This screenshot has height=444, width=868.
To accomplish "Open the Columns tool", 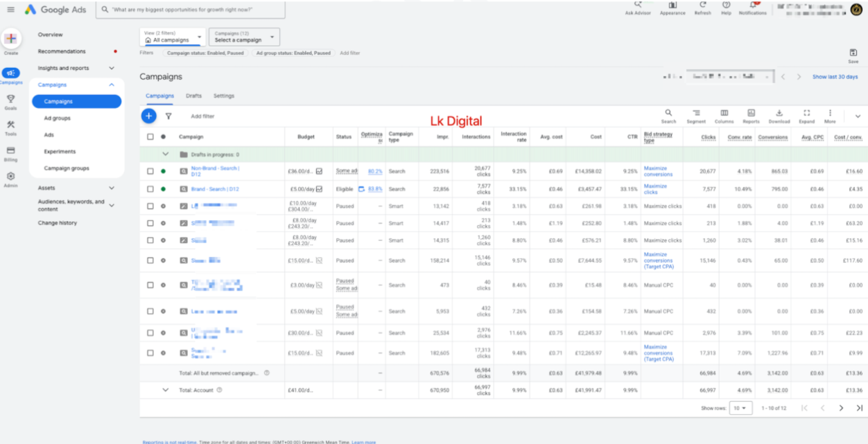I will (x=724, y=113).
